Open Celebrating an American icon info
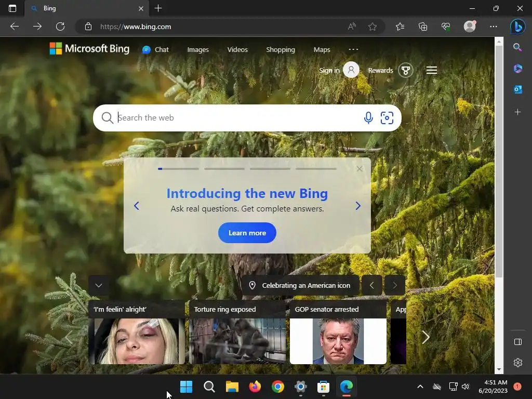 click(300, 285)
